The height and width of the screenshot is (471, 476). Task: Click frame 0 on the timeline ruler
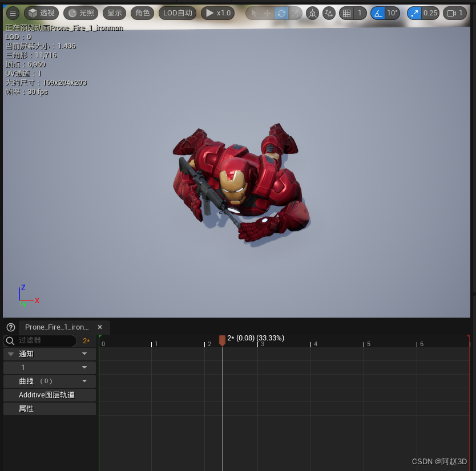[103, 344]
